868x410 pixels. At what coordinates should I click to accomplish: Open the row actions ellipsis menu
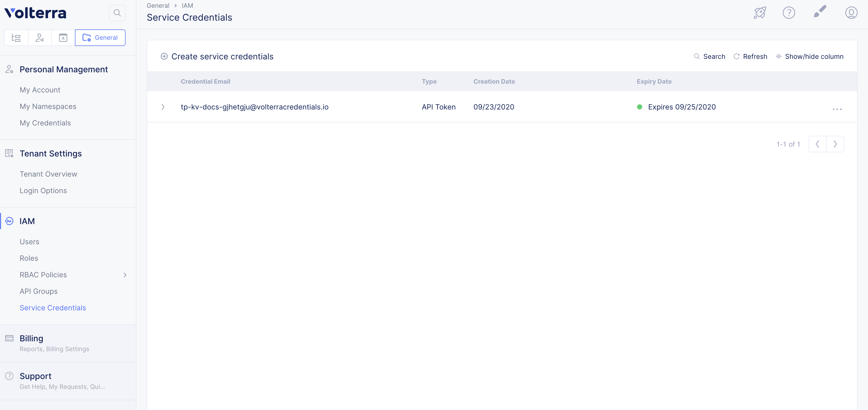pyautogui.click(x=837, y=109)
